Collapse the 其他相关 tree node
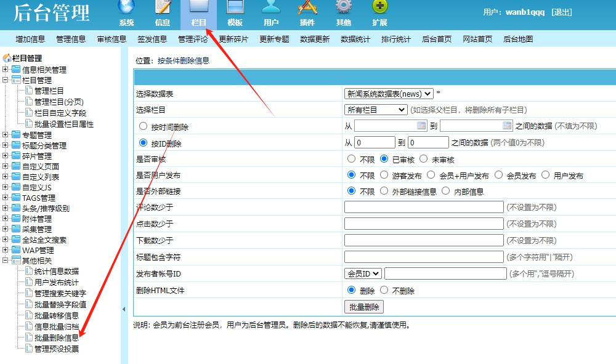616x364 pixels. coord(5,261)
